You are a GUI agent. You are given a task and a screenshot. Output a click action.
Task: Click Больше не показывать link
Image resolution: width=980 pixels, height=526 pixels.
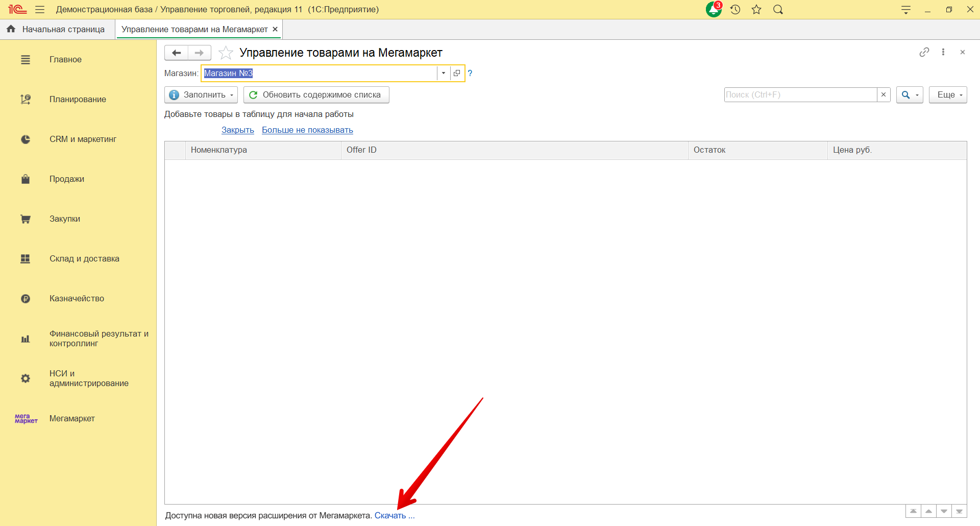[x=307, y=130]
